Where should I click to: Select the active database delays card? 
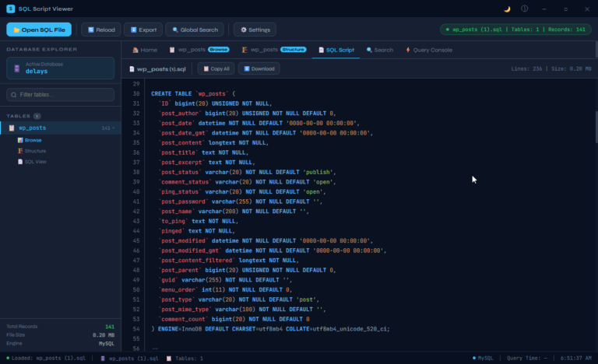coord(60,68)
